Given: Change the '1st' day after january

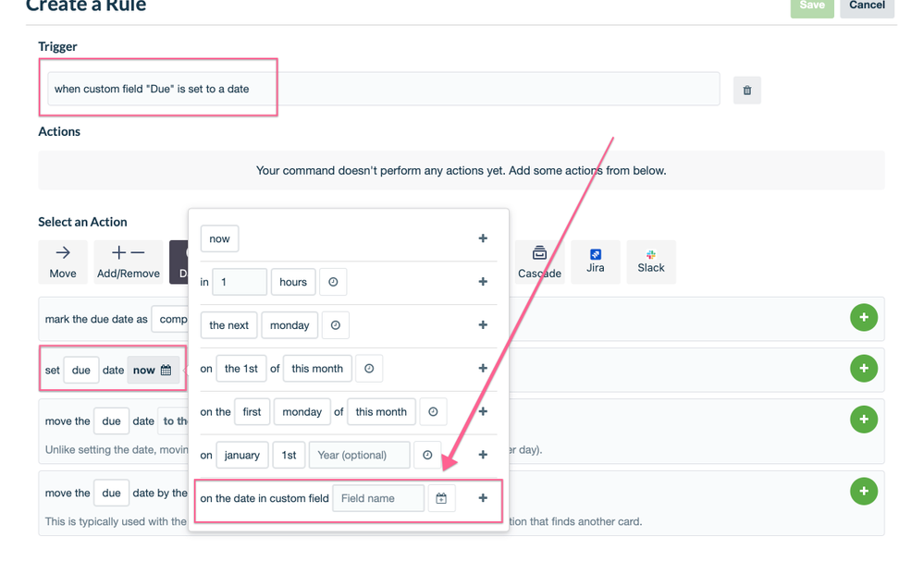Looking at the screenshot, I should pos(289,456).
